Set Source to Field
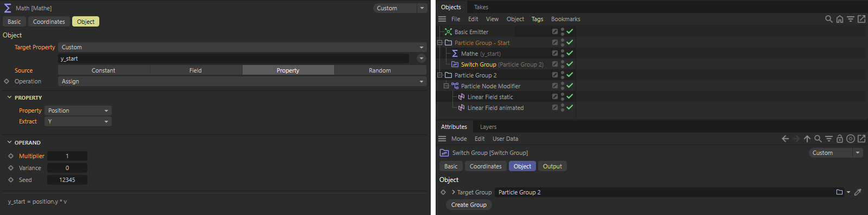 pyautogui.click(x=196, y=70)
